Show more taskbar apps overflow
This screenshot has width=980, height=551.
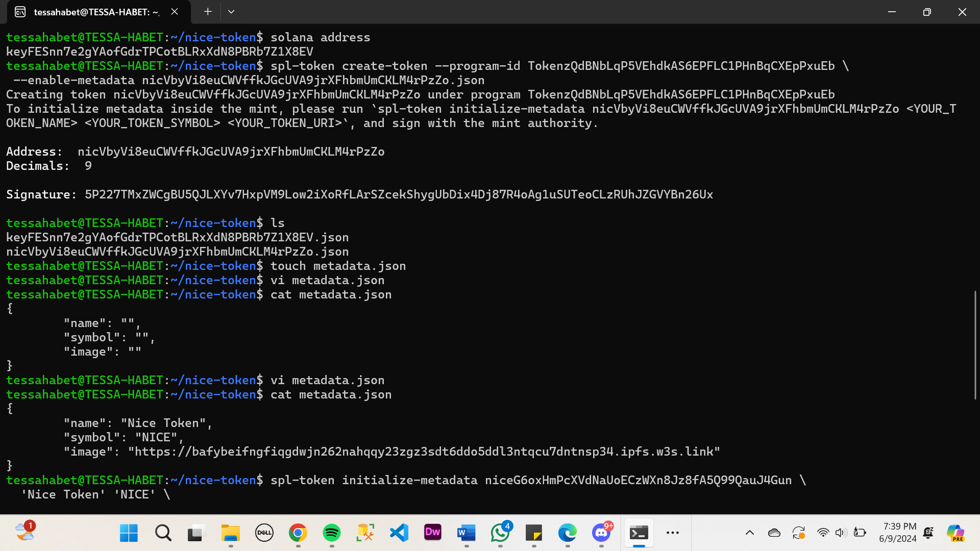672,533
